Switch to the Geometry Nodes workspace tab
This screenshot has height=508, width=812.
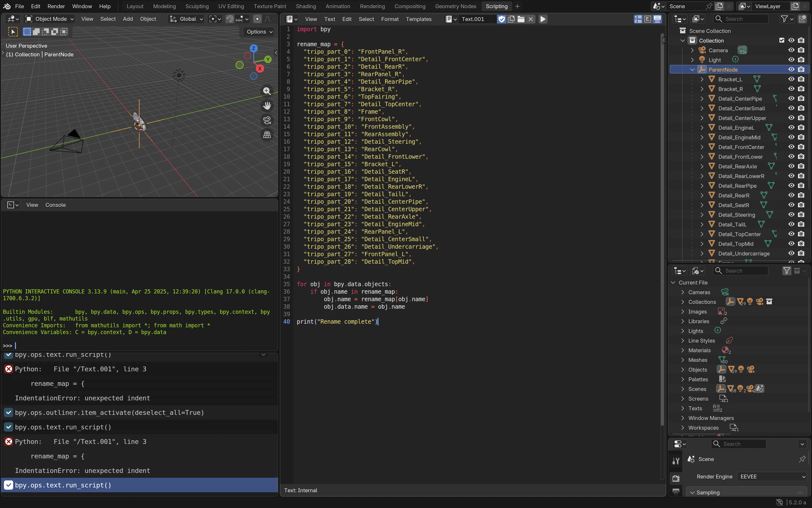pyautogui.click(x=455, y=6)
